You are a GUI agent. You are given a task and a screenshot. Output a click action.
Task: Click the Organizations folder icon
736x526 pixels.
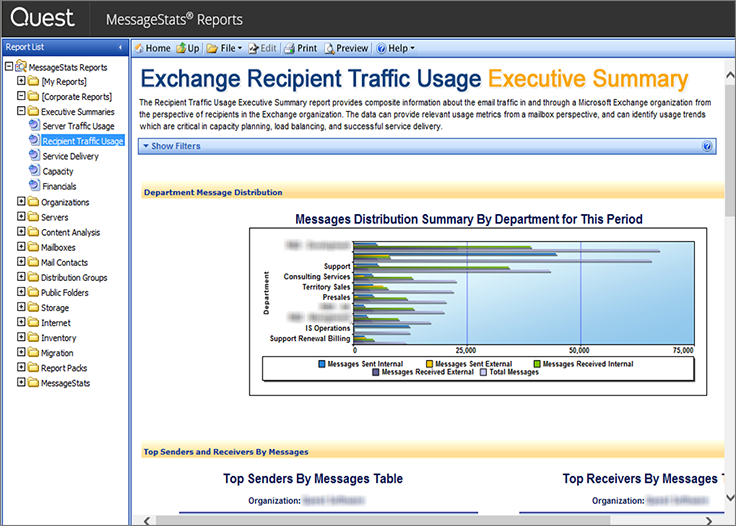[x=33, y=202]
